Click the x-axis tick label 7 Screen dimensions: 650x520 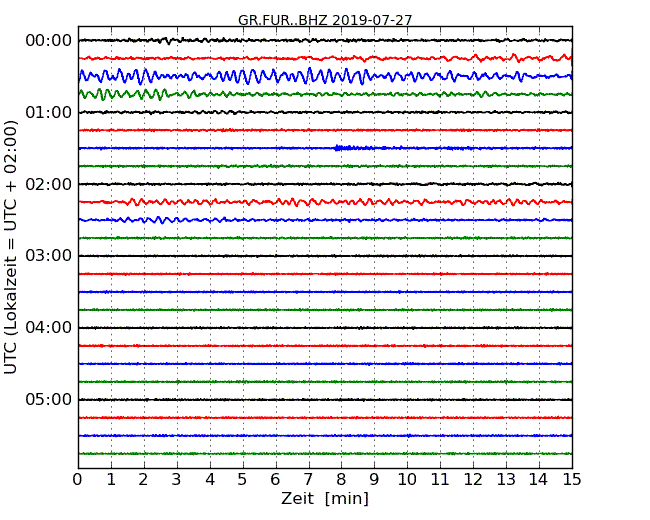(x=308, y=480)
